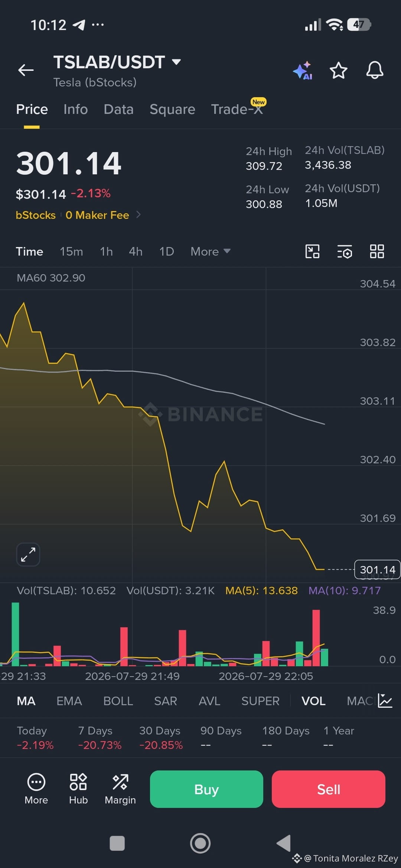Tap the 7 Days -20.73% performance cell
The width and height of the screenshot is (401, 868).
(100, 738)
